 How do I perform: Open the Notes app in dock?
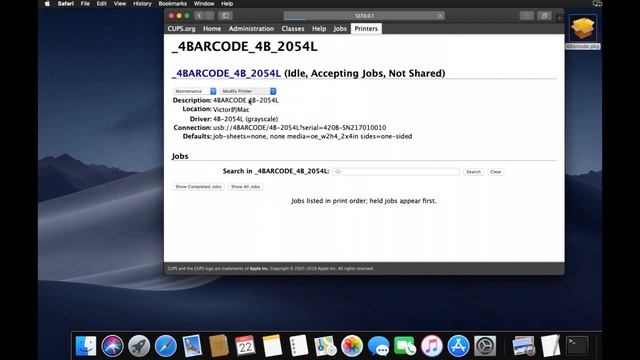(x=272, y=346)
